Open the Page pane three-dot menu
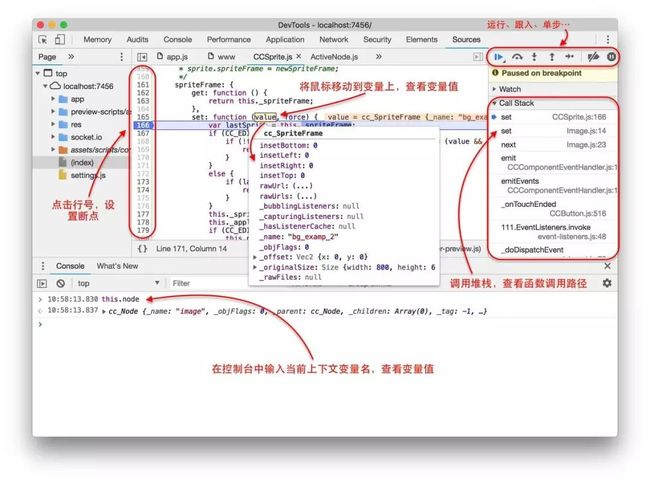Viewport: 650px width, 483px height. [x=121, y=57]
